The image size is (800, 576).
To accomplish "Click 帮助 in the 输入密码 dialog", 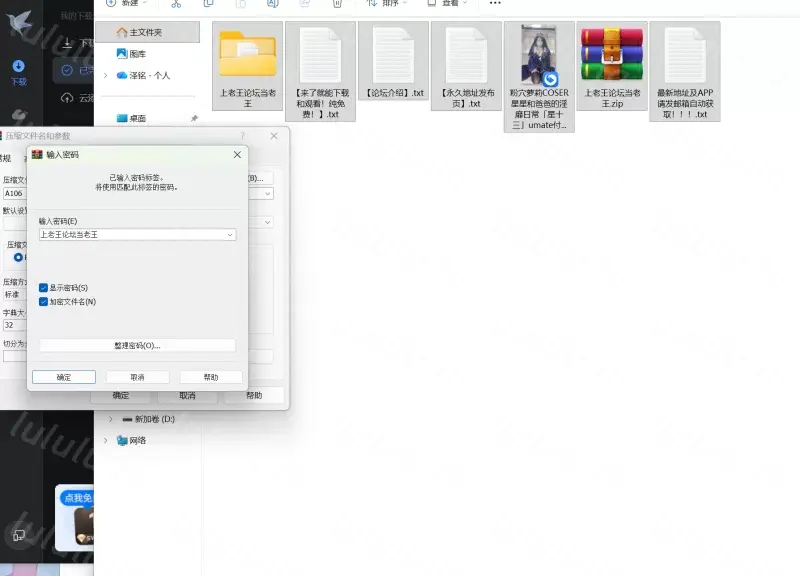I will pos(211,377).
